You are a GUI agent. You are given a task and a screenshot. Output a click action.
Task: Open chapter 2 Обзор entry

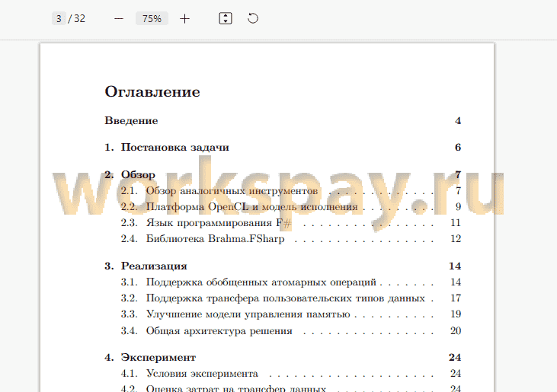click(130, 174)
